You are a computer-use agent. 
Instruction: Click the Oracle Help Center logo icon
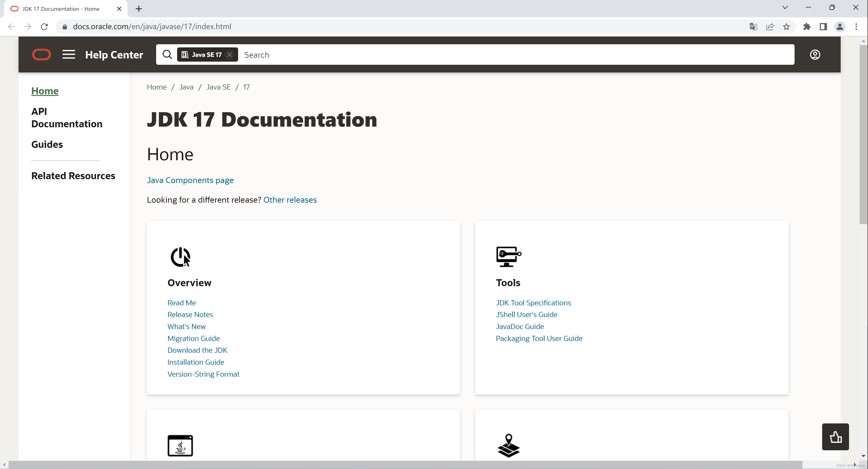pyautogui.click(x=41, y=54)
